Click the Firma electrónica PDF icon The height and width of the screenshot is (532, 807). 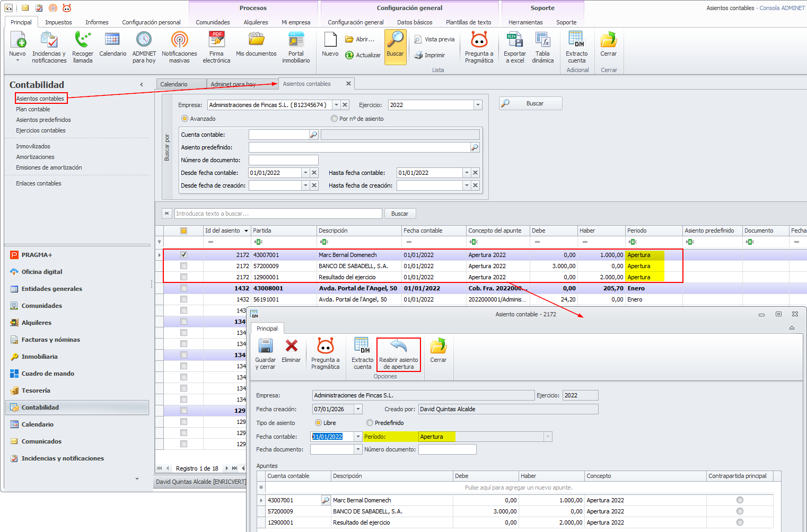(x=216, y=40)
